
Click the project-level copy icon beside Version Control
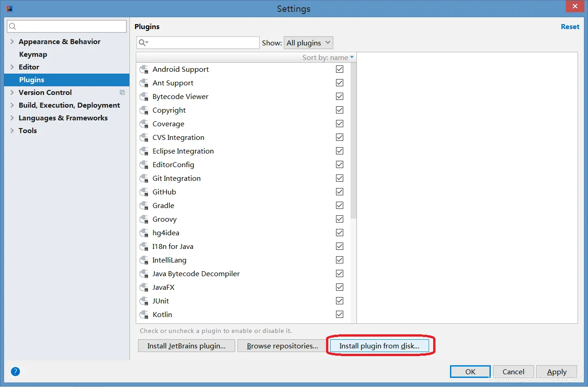(122, 92)
